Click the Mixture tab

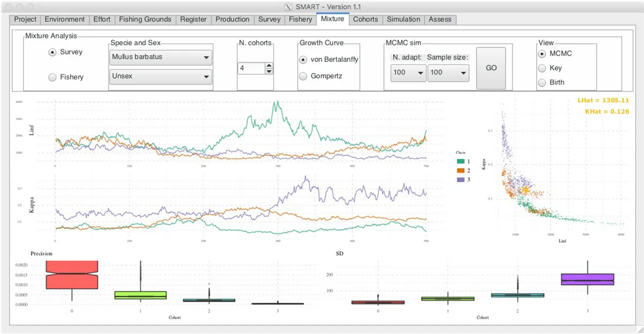pyautogui.click(x=333, y=19)
